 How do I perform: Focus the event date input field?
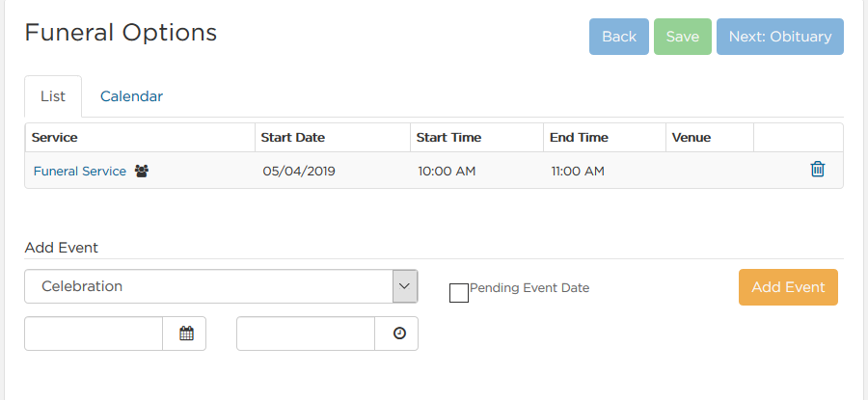point(94,333)
